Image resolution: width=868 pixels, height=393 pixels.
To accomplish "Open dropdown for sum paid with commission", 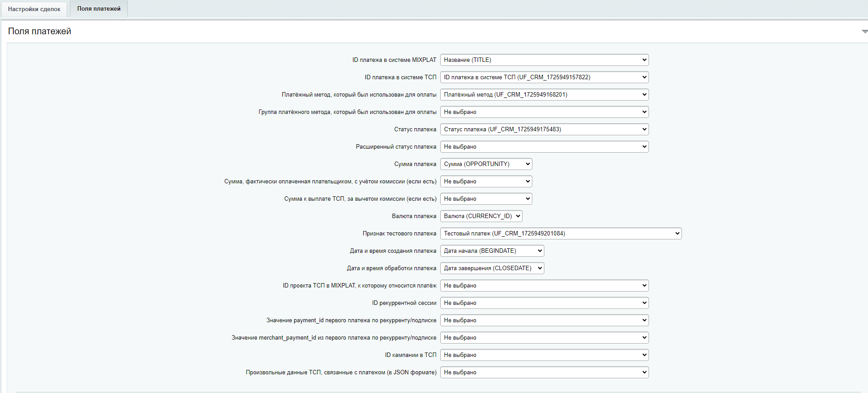I will pyautogui.click(x=486, y=182).
